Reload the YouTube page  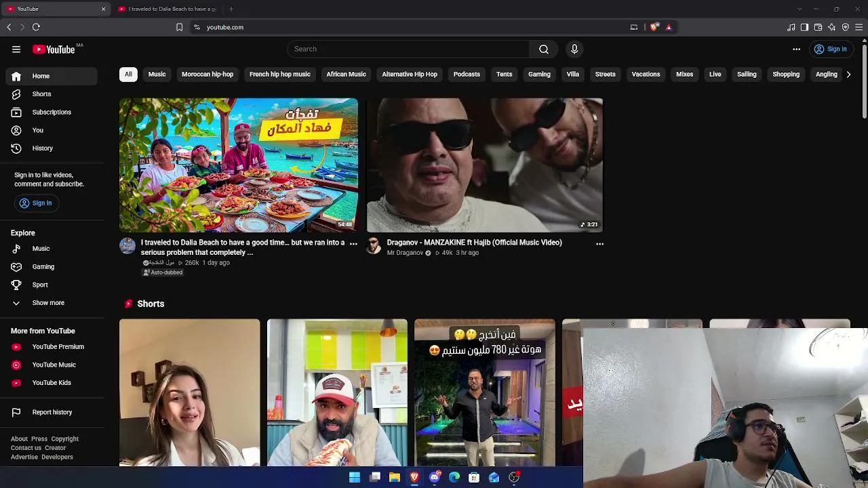(36, 27)
